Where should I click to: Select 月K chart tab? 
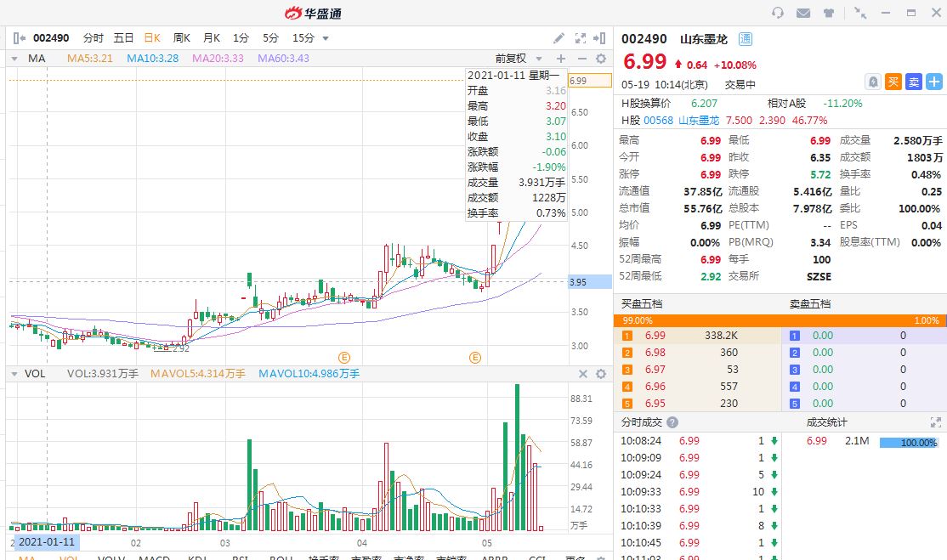(212, 38)
